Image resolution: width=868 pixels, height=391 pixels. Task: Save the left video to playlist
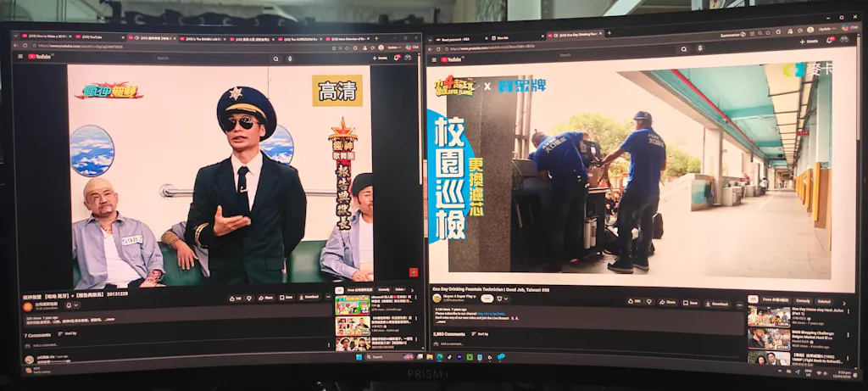(287, 298)
